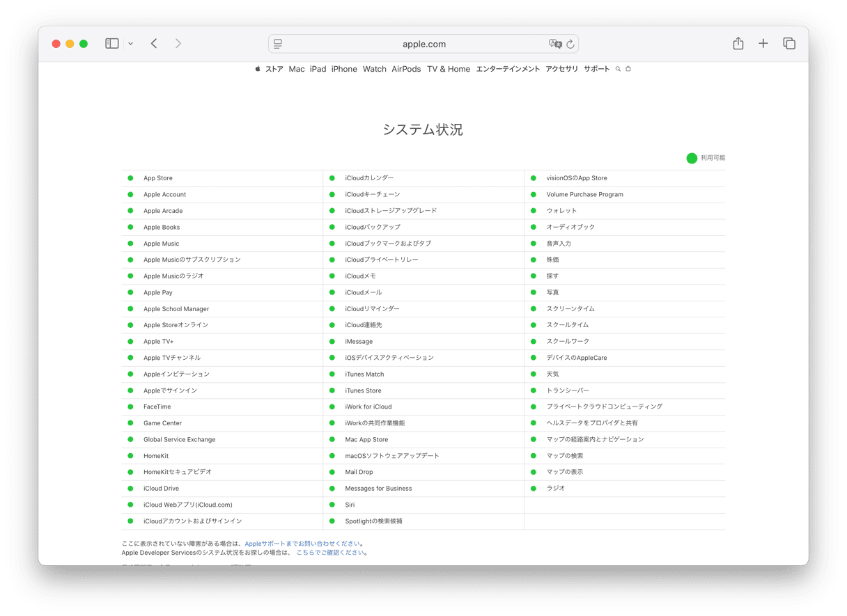Reload the page with refresh icon
847x616 pixels.
tap(570, 44)
